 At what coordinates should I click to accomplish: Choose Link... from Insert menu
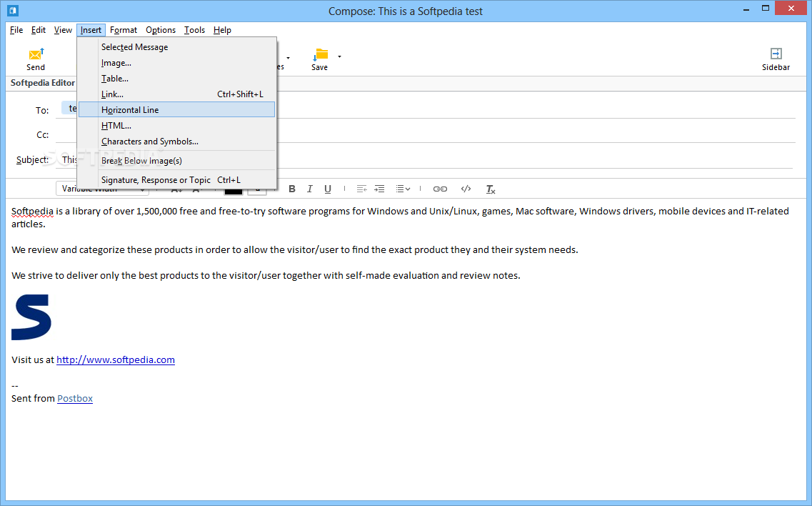[176, 94]
